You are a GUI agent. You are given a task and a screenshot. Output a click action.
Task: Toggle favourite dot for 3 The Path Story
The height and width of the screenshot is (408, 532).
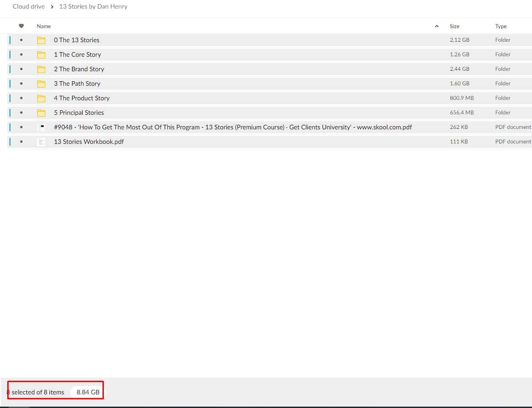coord(21,84)
